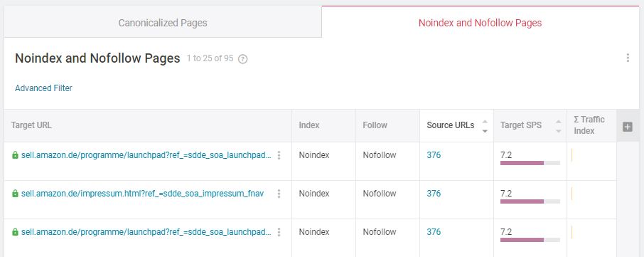The height and width of the screenshot is (257, 644).
Task: Open help icon next to 1 to 25 of 95
Action: point(242,59)
